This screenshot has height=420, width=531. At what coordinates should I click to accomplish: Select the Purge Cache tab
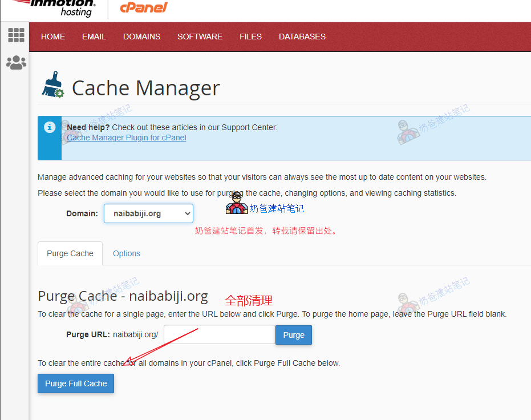70,253
